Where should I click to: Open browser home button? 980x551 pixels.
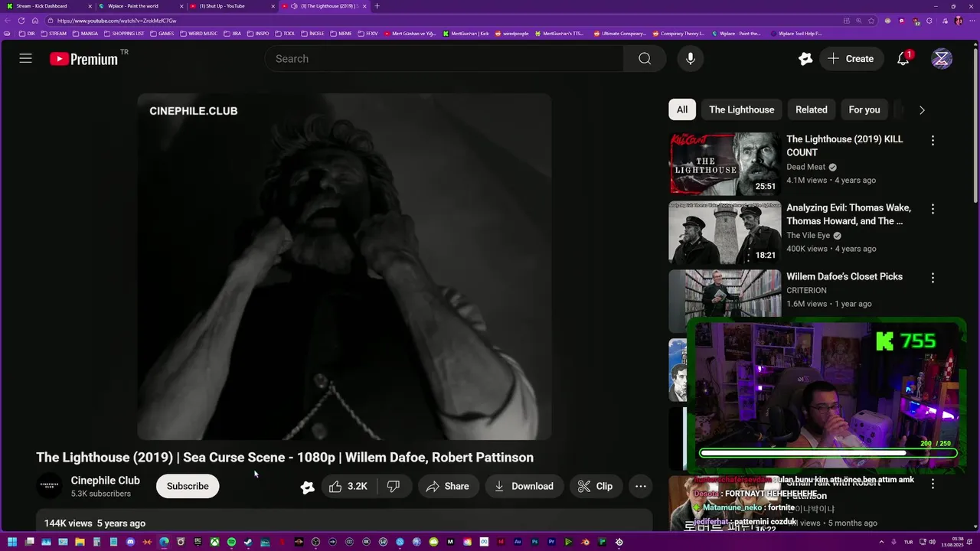[35, 21]
